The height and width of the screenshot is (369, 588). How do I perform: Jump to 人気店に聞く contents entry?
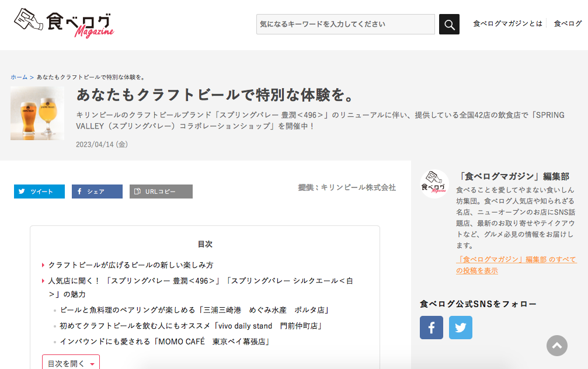click(x=200, y=281)
